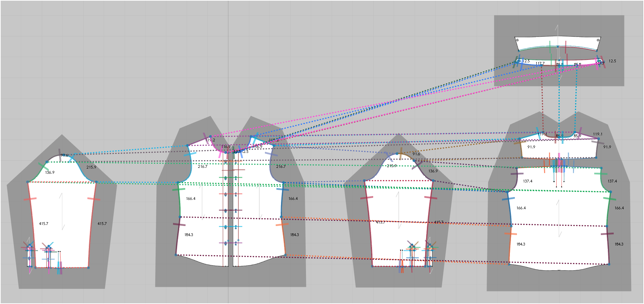644x304 pixels.
Task: Click the 136.9 measurement on leftmost sleeve
Action: point(50,172)
